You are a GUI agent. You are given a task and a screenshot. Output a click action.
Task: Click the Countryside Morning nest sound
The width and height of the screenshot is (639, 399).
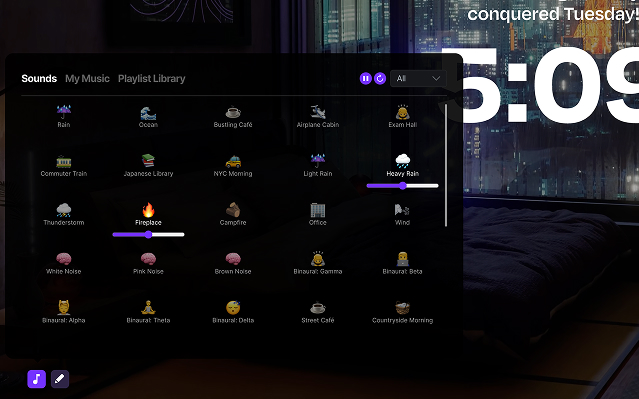coord(403,312)
